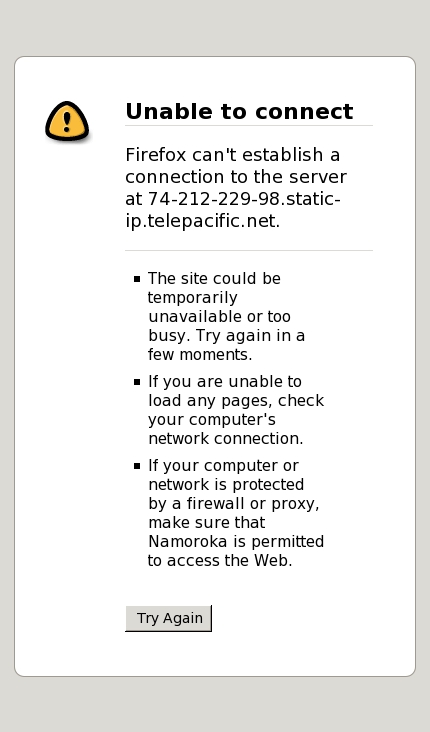Image resolution: width=430 pixels, height=732 pixels.
Task: Click the 'Unable to connect' heading
Action: point(239,111)
